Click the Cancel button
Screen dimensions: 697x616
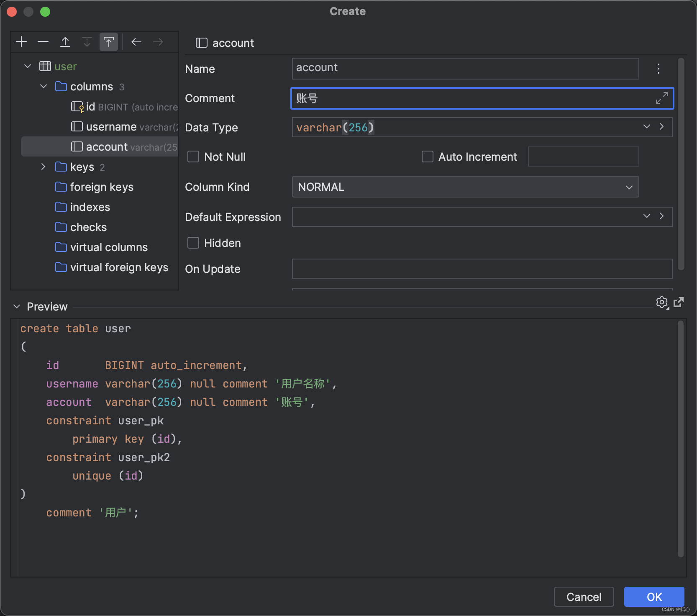pos(584,597)
